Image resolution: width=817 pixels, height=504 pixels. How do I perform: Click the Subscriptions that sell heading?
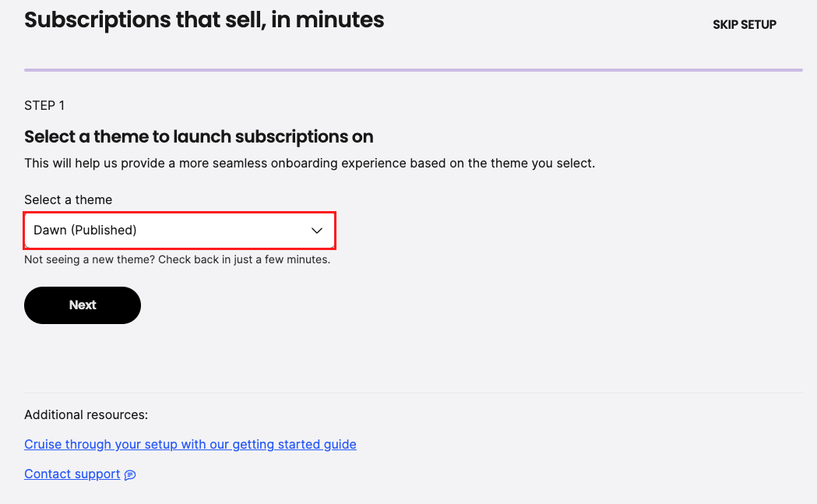point(204,20)
